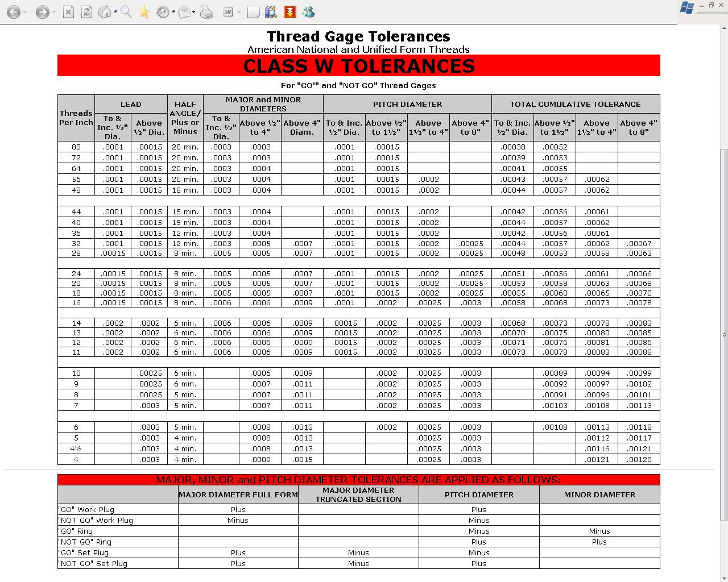Image resolution: width=728 pixels, height=582 pixels.
Task: Open the Search magnifier icon
Action: click(126, 11)
